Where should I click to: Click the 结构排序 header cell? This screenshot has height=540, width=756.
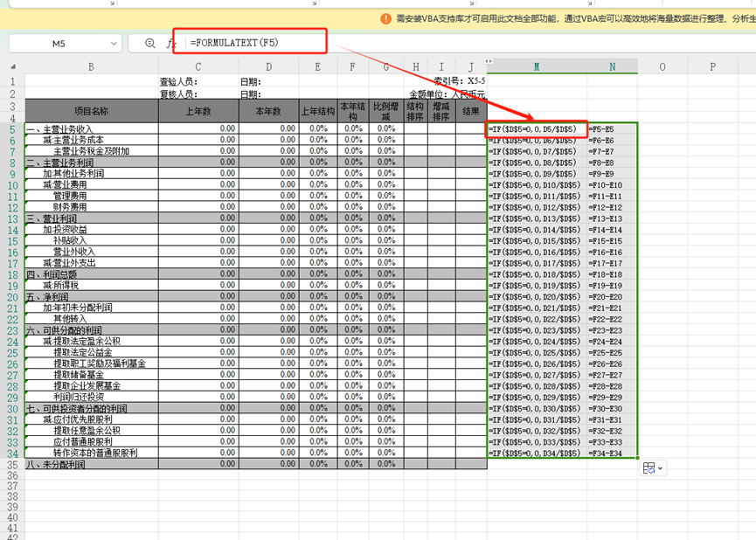pyautogui.click(x=416, y=111)
